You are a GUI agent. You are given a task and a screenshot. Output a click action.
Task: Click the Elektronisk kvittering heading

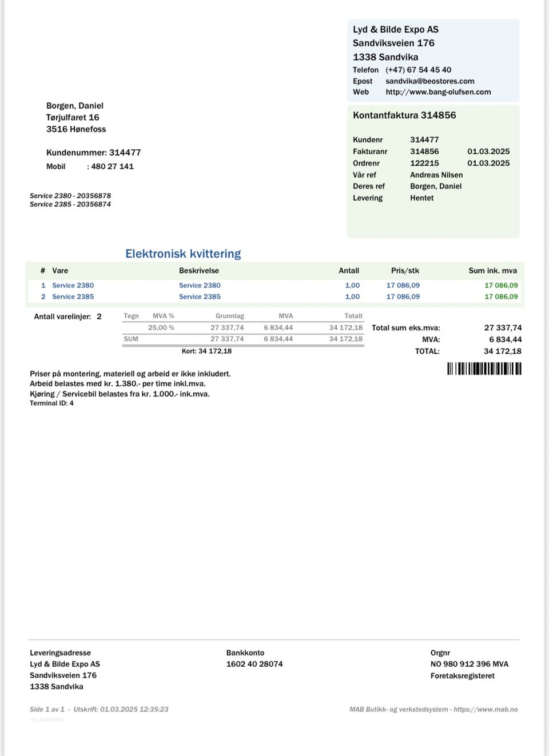(x=183, y=254)
